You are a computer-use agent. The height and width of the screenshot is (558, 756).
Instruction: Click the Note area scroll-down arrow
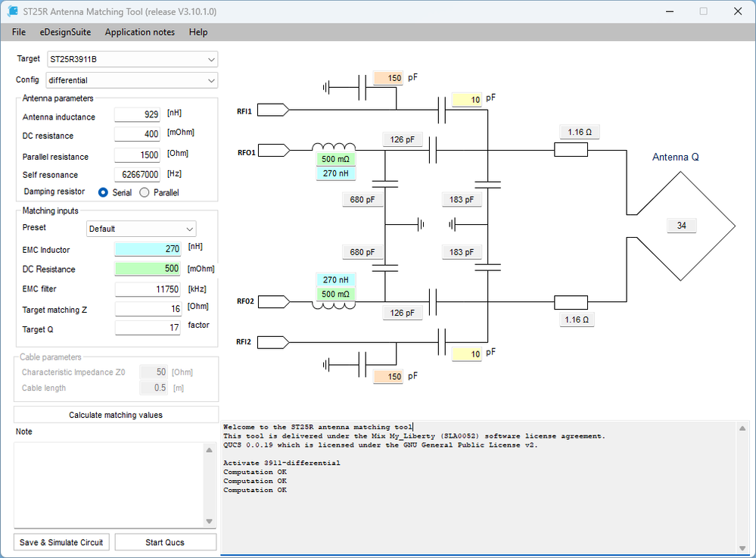210,521
